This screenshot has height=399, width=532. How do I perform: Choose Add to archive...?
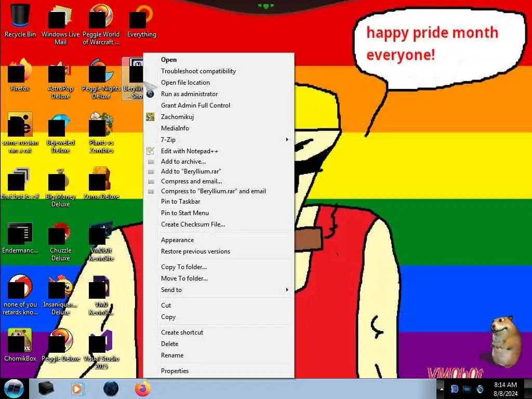point(219,162)
